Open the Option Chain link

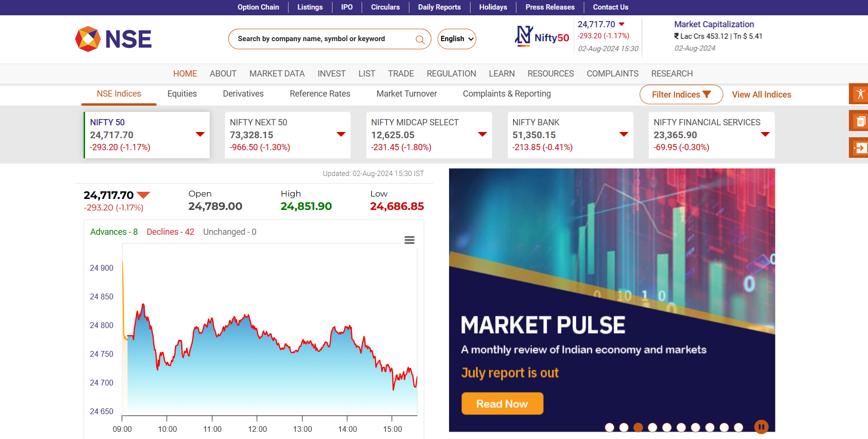(258, 7)
